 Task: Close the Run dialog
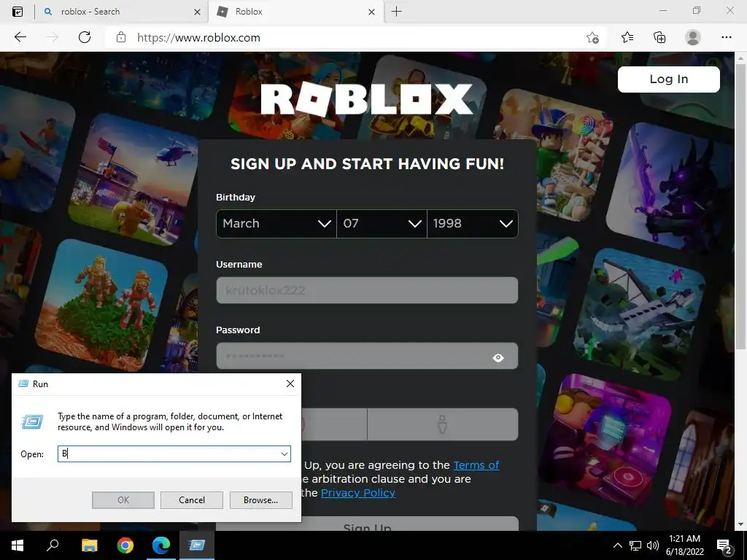coord(290,384)
